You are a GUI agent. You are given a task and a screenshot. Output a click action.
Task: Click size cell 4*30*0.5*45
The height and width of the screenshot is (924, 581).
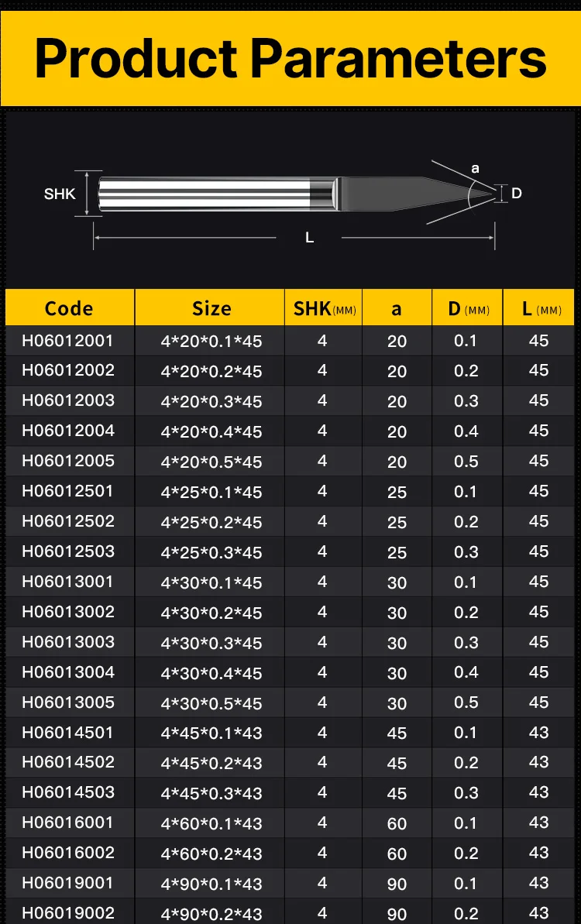(211, 703)
